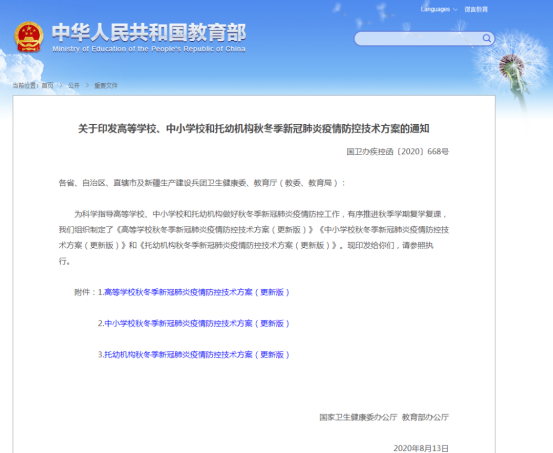Click the chevron between 首页 and 公开
The width and height of the screenshot is (553, 453).
tap(61, 85)
